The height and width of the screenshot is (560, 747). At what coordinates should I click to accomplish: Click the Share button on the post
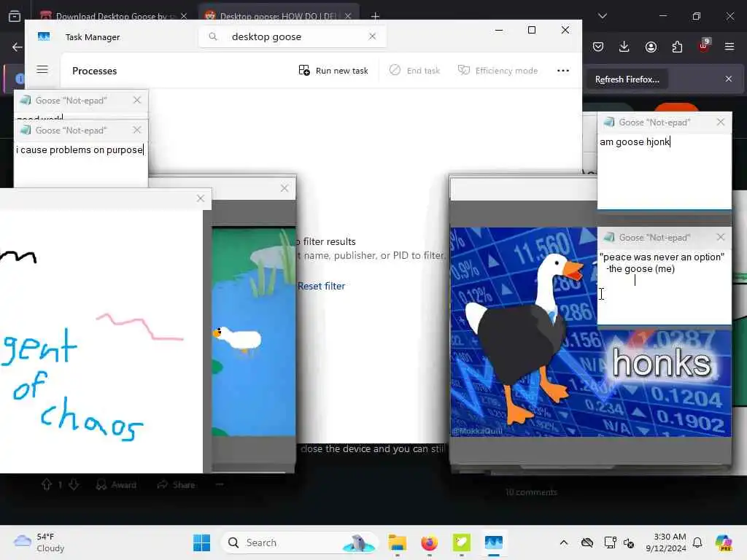[177, 485]
